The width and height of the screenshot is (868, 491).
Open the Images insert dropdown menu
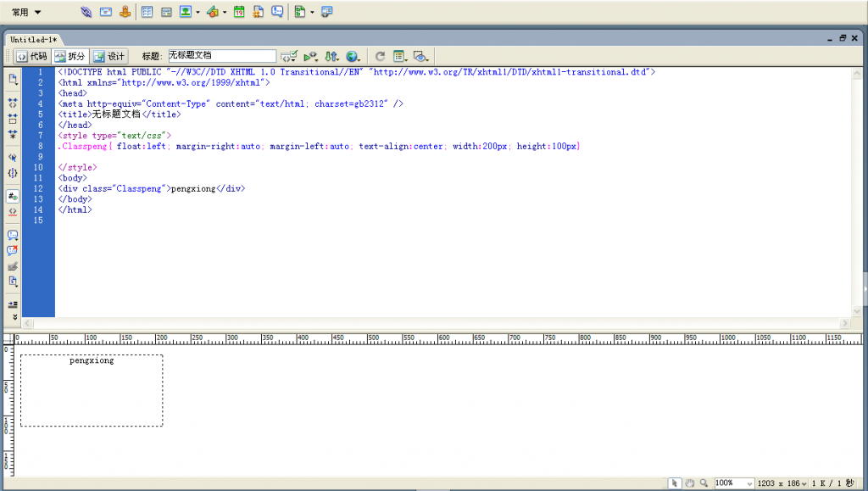click(198, 12)
